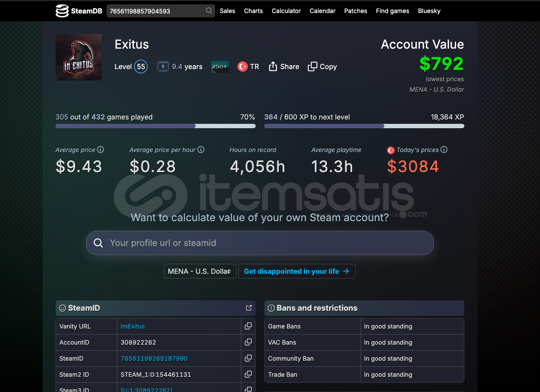Open SteamID panel external link icon
Screen dimensions: 540x392
click(x=249, y=308)
